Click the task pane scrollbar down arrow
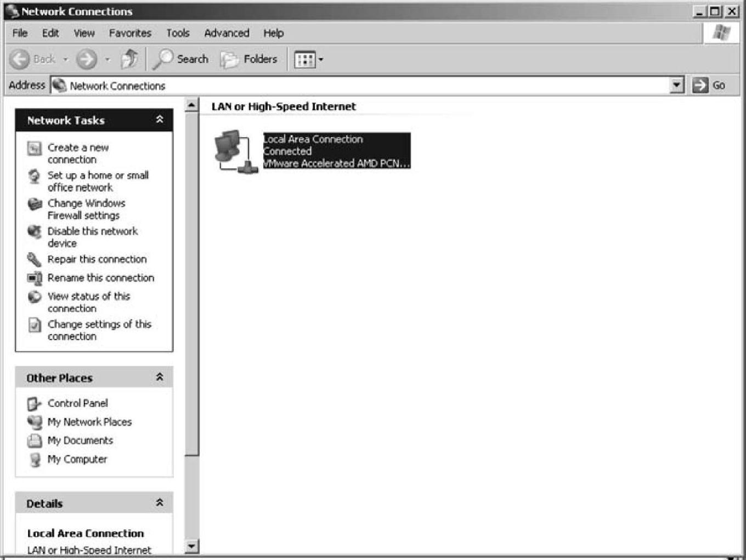This screenshot has height=560, width=746. (191, 546)
